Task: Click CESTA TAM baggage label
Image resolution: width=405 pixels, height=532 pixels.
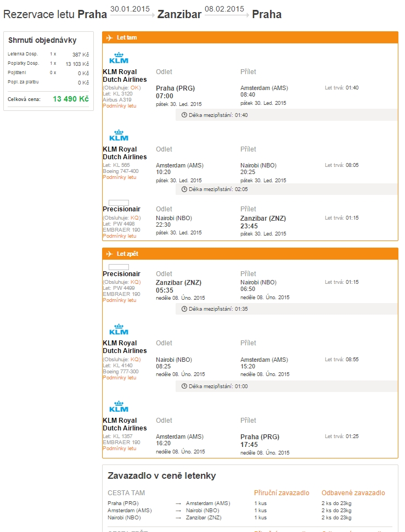Action: pyautogui.click(x=126, y=493)
